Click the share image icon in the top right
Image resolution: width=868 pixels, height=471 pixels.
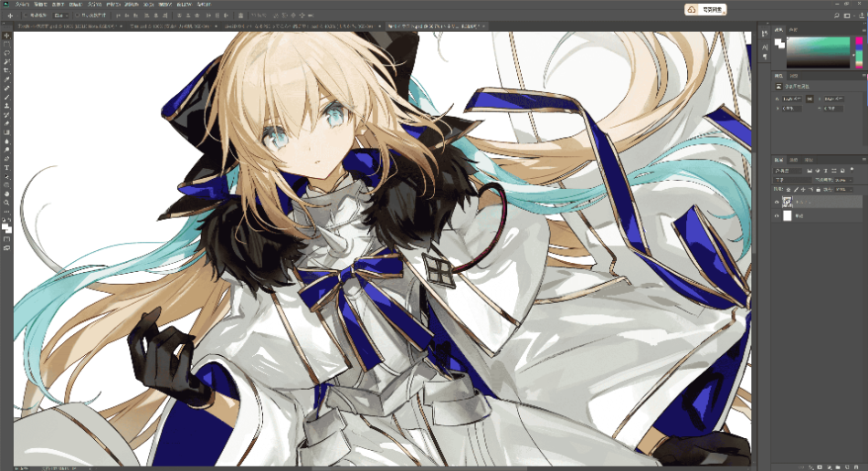862,16
